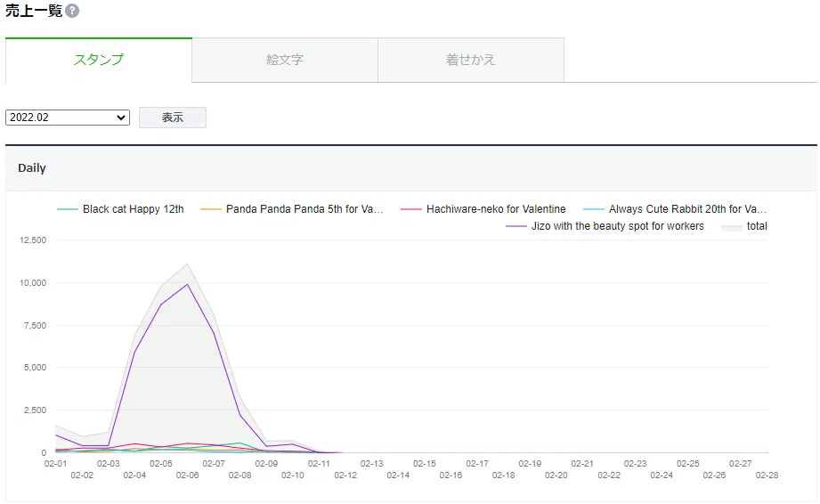Click the 02-01 label on the x-axis
The width and height of the screenshot is (820, 504).
click(x=55, y=464)
